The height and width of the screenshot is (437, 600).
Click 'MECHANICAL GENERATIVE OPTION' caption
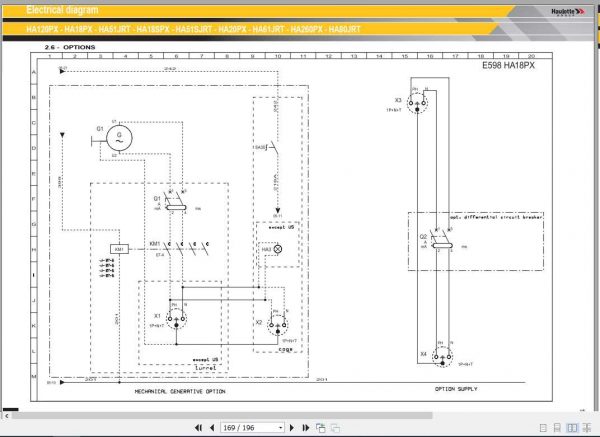click(x=180, y=391)
